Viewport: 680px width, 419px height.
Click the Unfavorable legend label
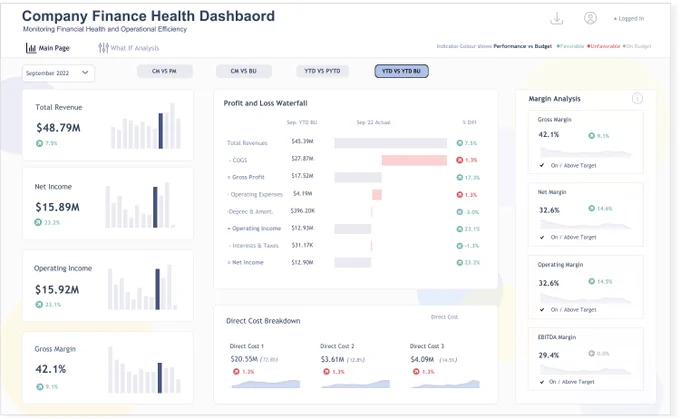[x=605, y=46]
